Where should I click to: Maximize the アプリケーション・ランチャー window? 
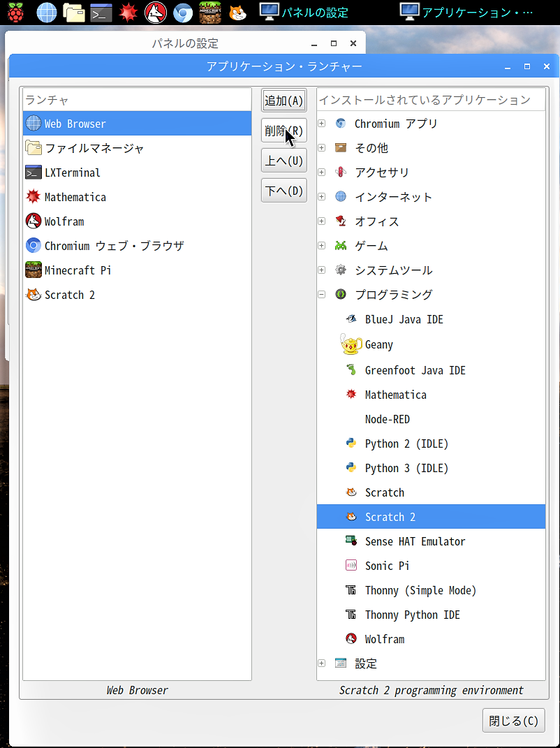(x=527, y=66)
